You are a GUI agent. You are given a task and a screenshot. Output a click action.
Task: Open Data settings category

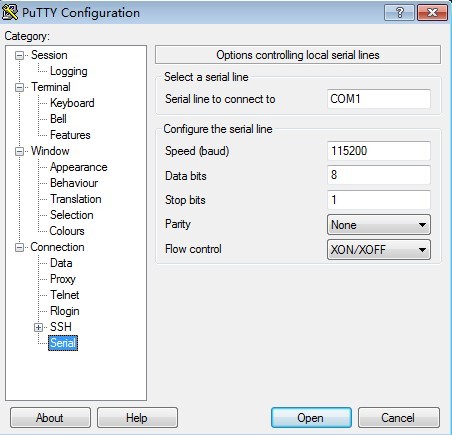[x=61, y=263]
